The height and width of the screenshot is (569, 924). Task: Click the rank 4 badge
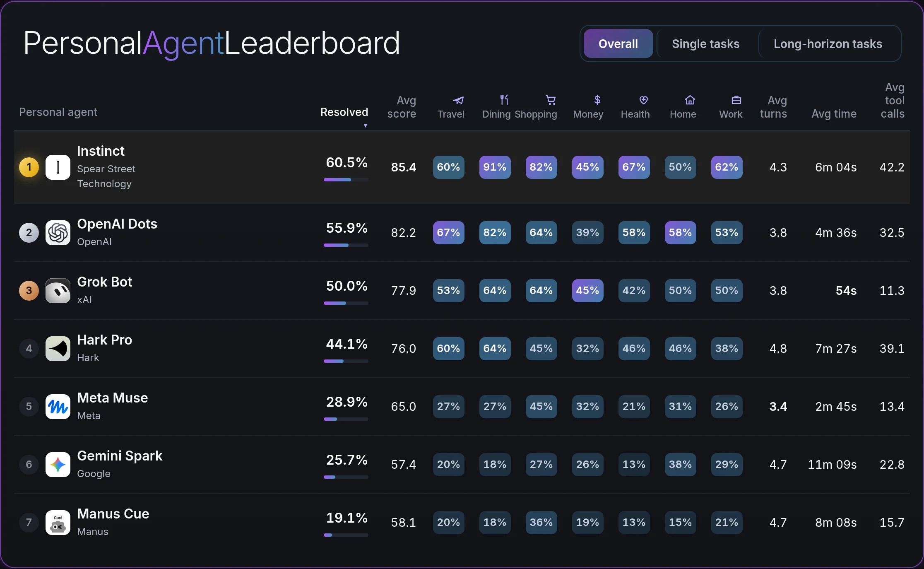(29, 349)
